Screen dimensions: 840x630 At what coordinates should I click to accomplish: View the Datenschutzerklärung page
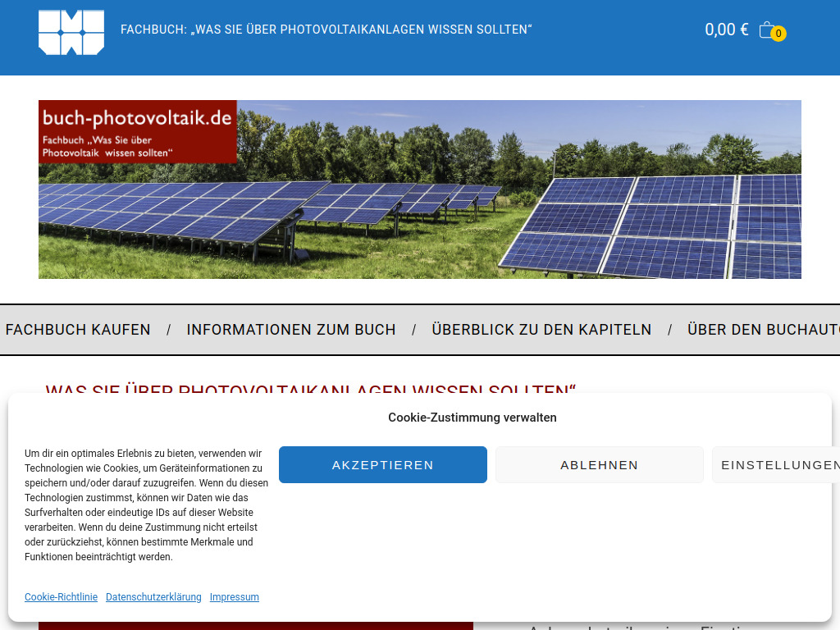[x=153, y=596]
